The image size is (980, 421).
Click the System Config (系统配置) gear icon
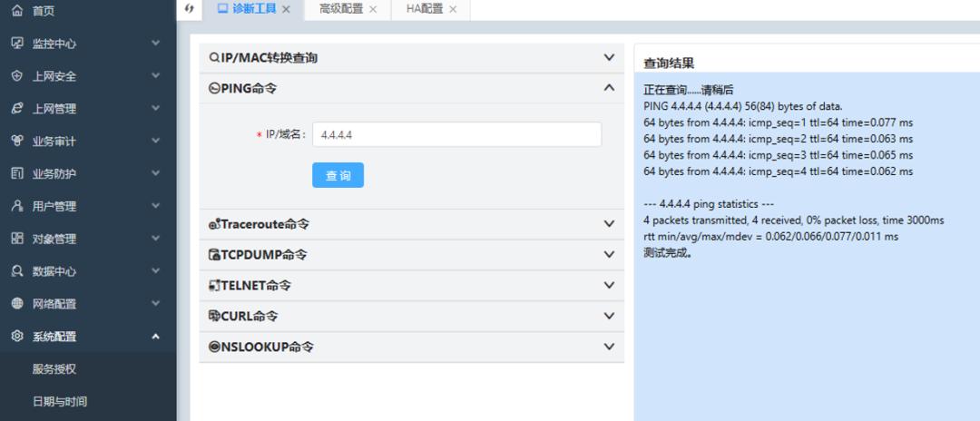pyautogui.click(x=17, y=336)
